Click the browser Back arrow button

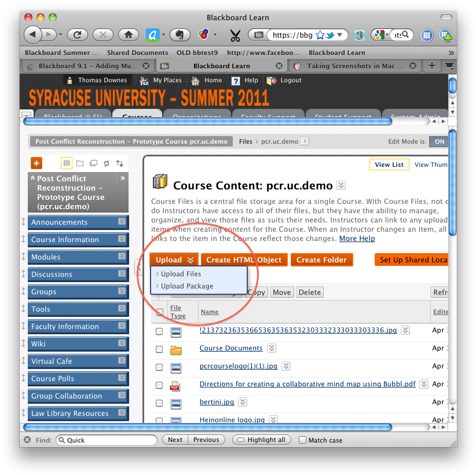pyautogui.click(x=33, y=35)
